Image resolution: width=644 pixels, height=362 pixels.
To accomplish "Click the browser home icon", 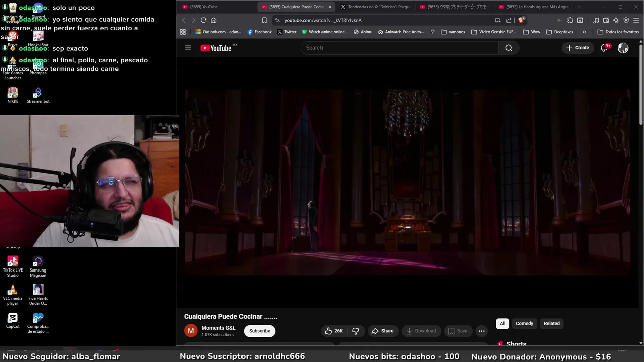I will (214, 20).
